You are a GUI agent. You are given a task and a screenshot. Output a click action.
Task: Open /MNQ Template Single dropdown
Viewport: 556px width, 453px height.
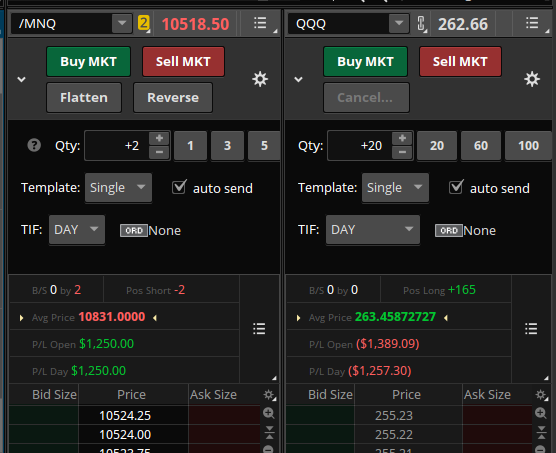point(118,188)
